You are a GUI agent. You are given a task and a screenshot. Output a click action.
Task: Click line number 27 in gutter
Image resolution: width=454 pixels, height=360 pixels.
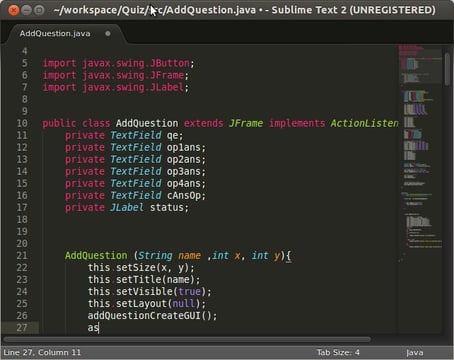coord(22,328)
